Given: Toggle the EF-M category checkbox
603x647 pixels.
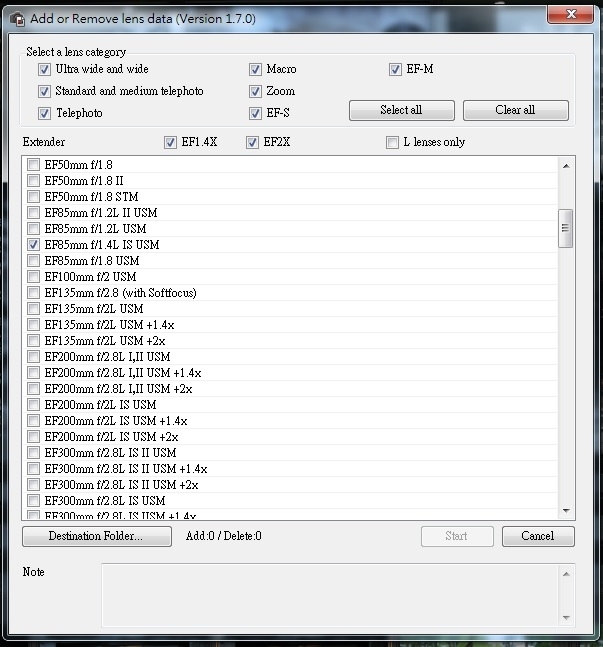Looking at the screenshot, I should [395, 69].
